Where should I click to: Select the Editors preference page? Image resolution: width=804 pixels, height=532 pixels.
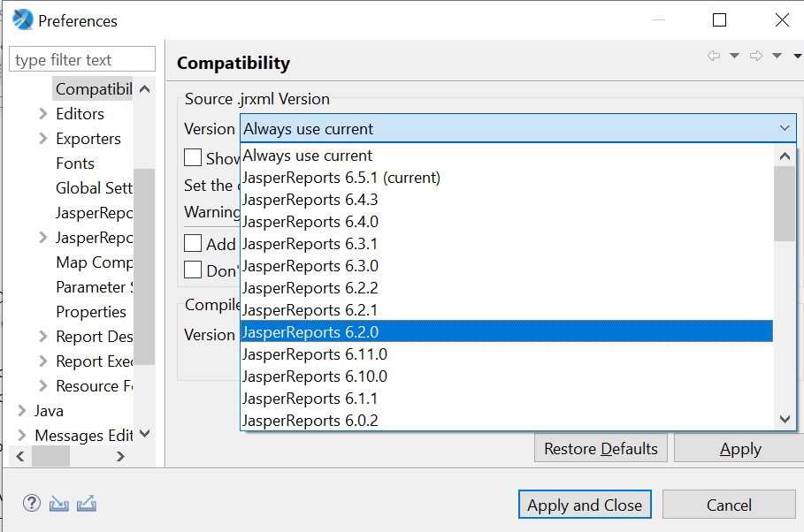[x=80, y=113]
